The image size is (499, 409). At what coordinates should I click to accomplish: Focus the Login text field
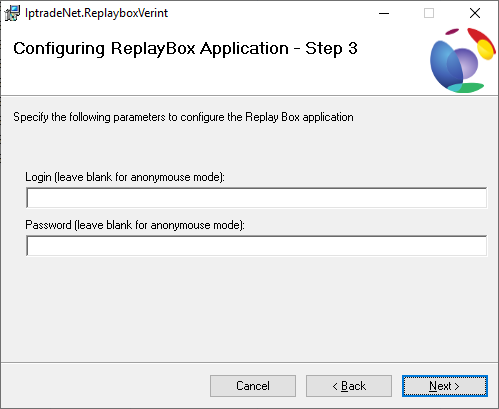point(256,198)
